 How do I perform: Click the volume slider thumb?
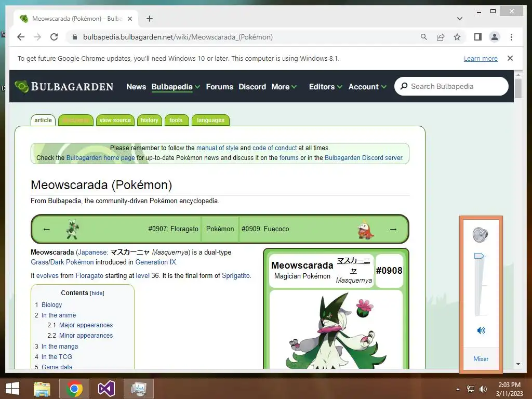click(x=478, y=256)
